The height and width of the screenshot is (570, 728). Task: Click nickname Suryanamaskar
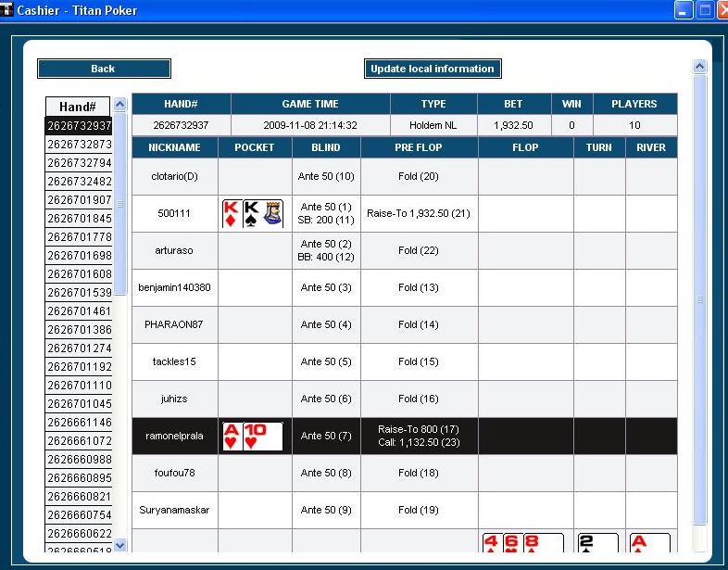pos(174,510)
